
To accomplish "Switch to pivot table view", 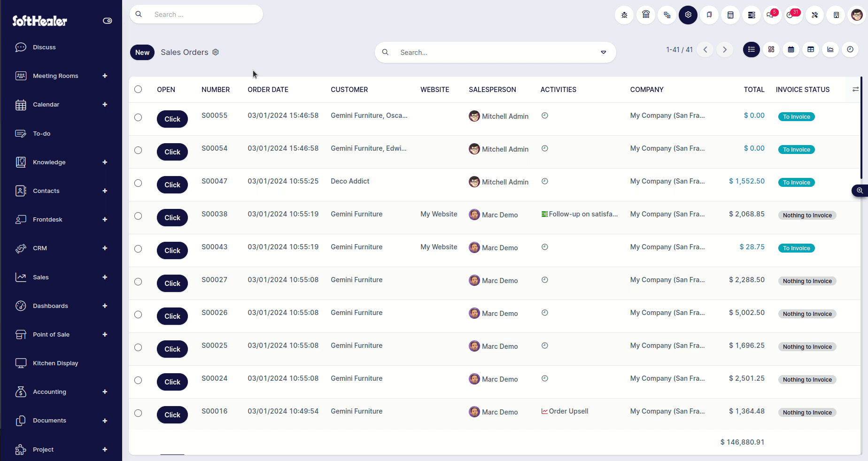I will coord(811,49).
